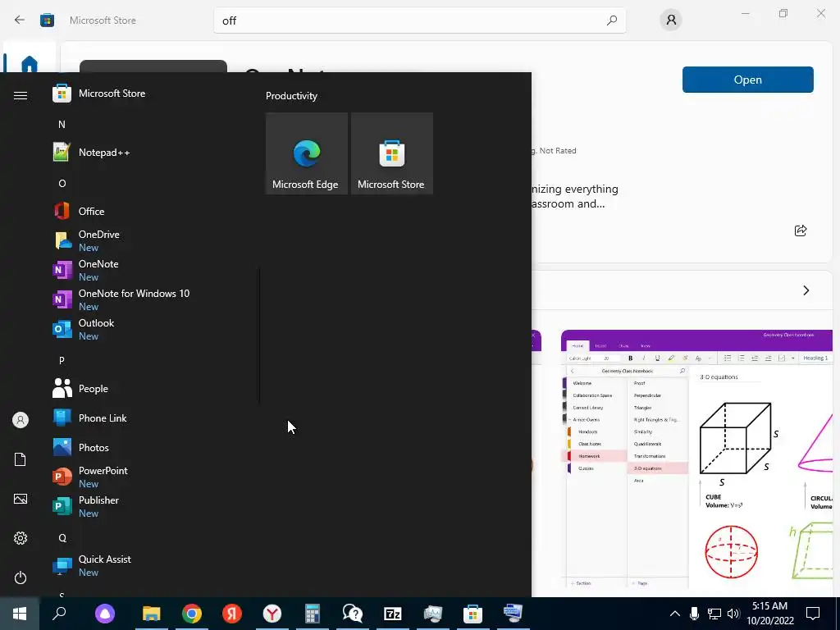Open 7-Zip from the taskbar
The height and width of the screenshot is (630, 840).
coord(393,614)
